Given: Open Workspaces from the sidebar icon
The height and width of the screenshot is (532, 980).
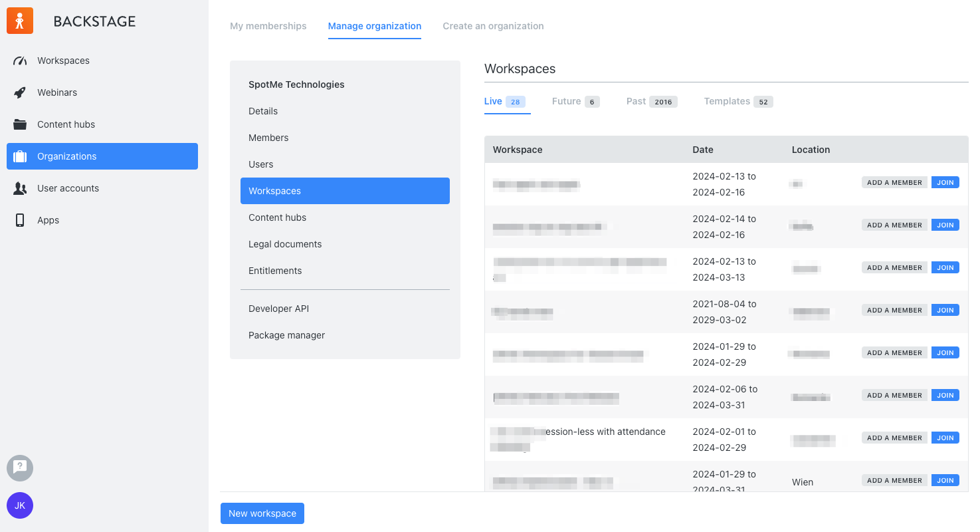Looking at the screenshot, I should click(19, 61).
